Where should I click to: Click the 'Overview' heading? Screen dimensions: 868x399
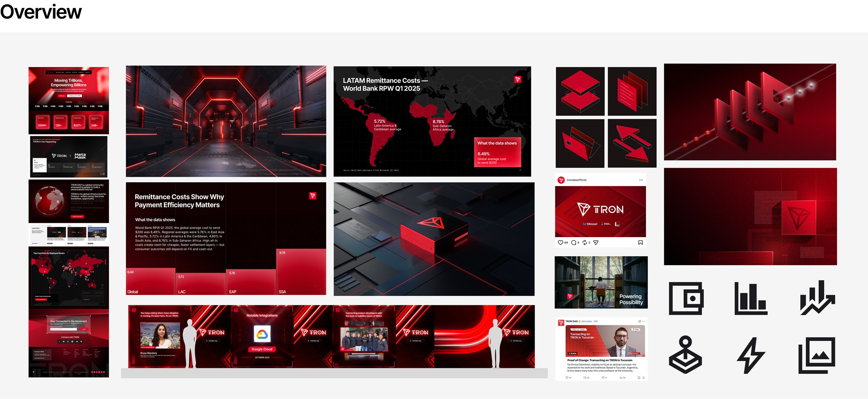coord(41,11)
